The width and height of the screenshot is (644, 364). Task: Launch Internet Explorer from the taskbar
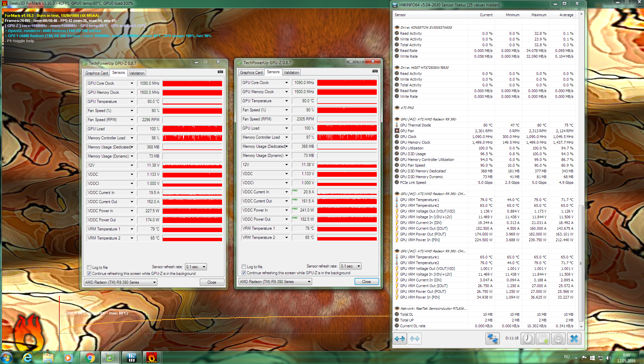(27, 358)
